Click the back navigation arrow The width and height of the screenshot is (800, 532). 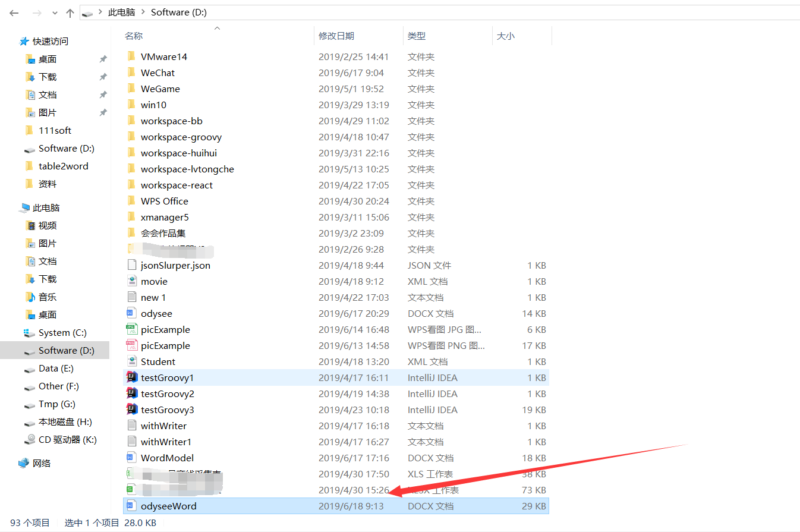(x=14, y=12)
